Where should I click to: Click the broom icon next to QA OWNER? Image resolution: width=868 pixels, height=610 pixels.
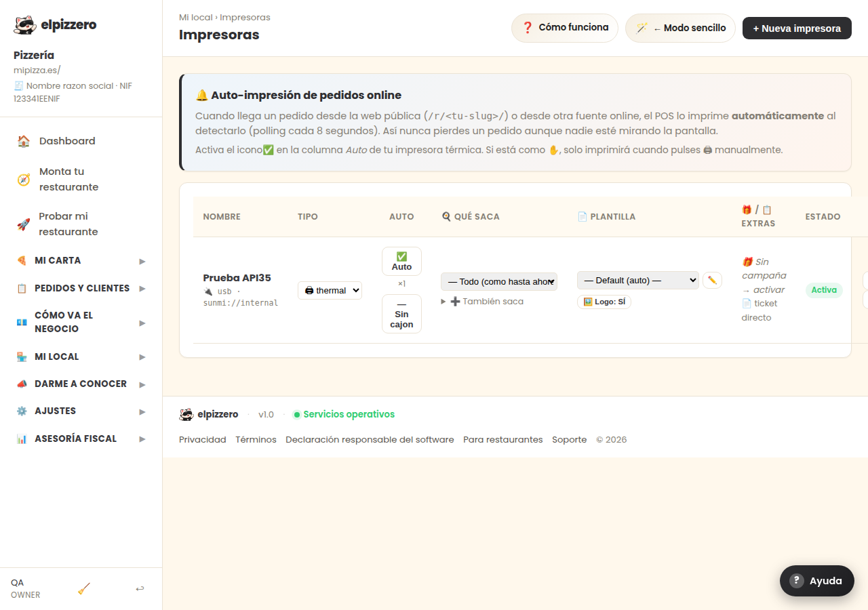click(84, 589)
